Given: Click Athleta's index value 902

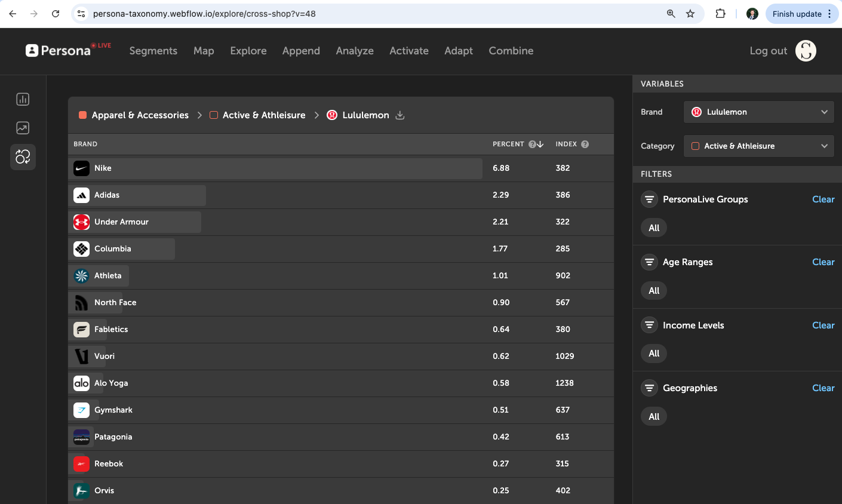Looking at the screenshot, I should pos(563,276).
